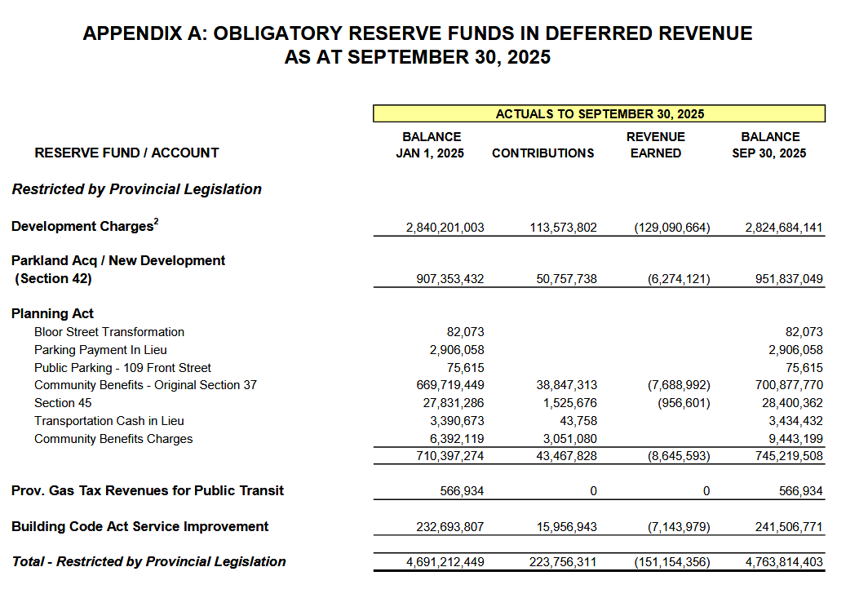Select the Parkland Acq / New Development label
This screenshot has height=598, width=868.
coord(118,261)
